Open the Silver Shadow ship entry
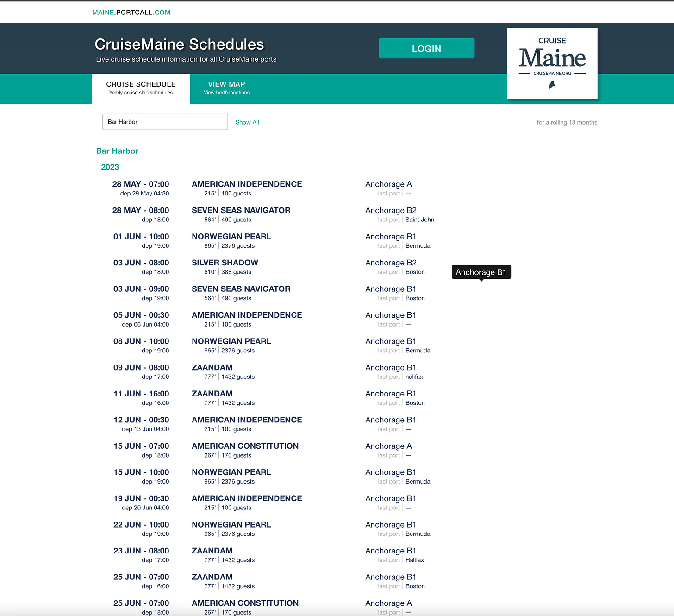This screenshot has width=674, height=616. click(225, 263)
